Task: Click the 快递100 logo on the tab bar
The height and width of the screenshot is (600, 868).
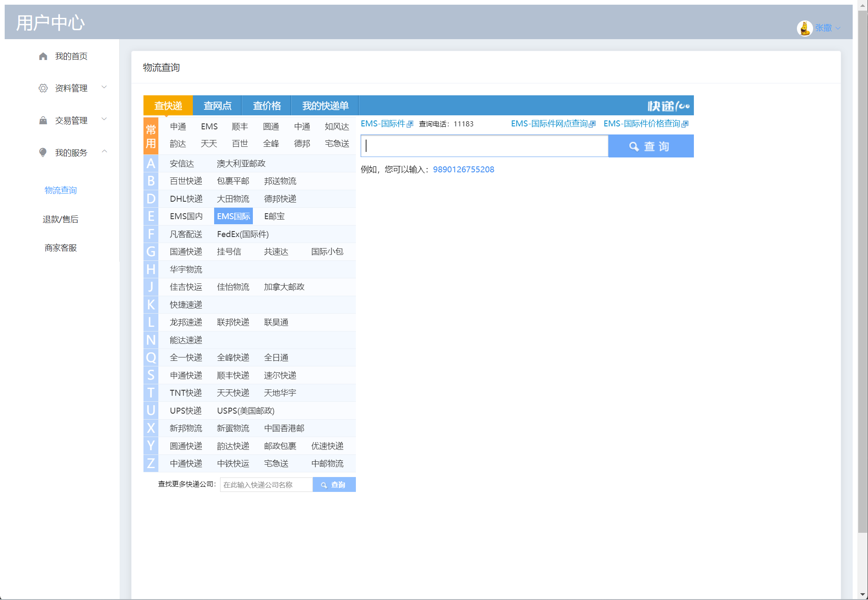Action: pyautogui.click(x=668, y=106)
